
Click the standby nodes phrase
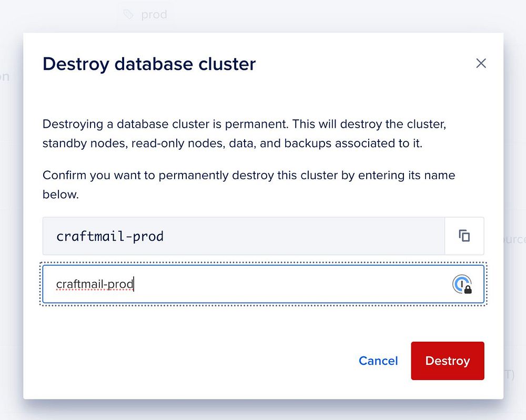(x=85, y=144)
